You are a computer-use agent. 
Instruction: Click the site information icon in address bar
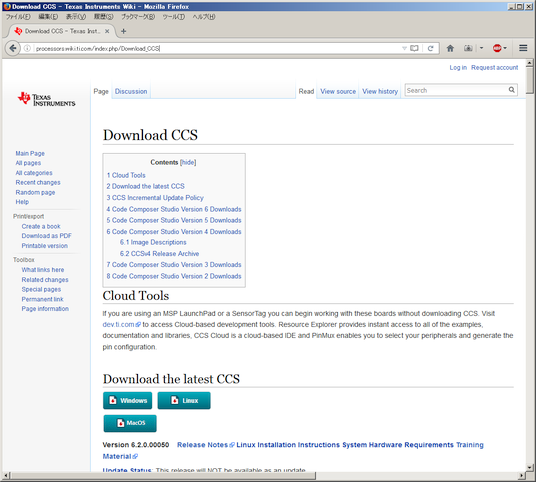tap(27, 49)
